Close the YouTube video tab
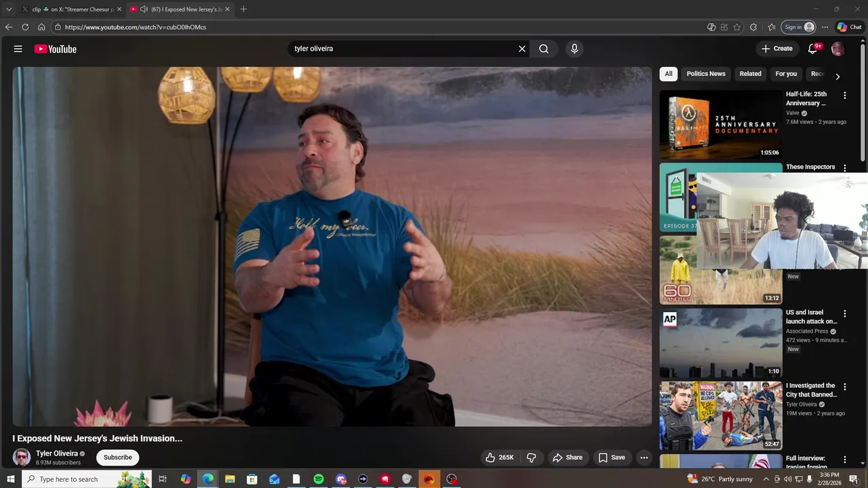The width and height of the screenshot is (868, 488). pos(227,9)
